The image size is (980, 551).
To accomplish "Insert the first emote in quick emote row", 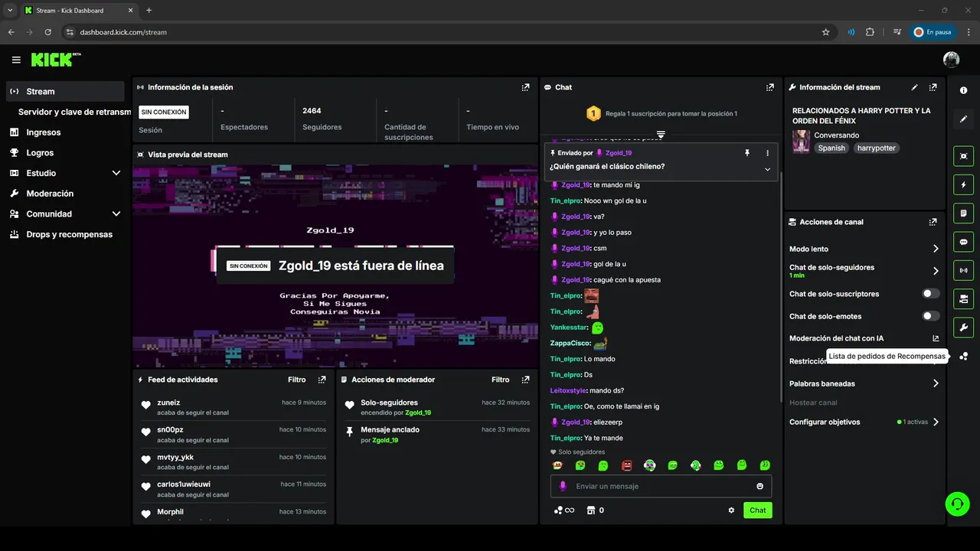I will coord(557,465).
